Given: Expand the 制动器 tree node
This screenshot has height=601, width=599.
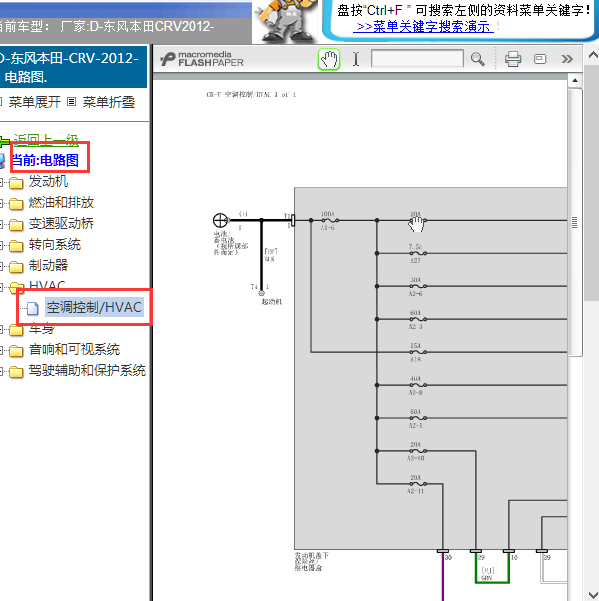Looking at the screenshot, I should point(1,267).
